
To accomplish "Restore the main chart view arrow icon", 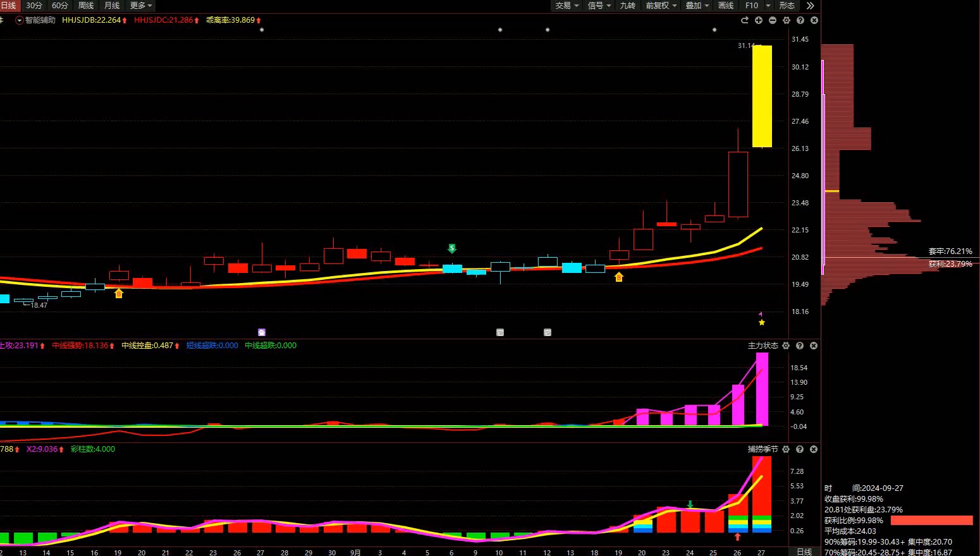I will [745, 20].
